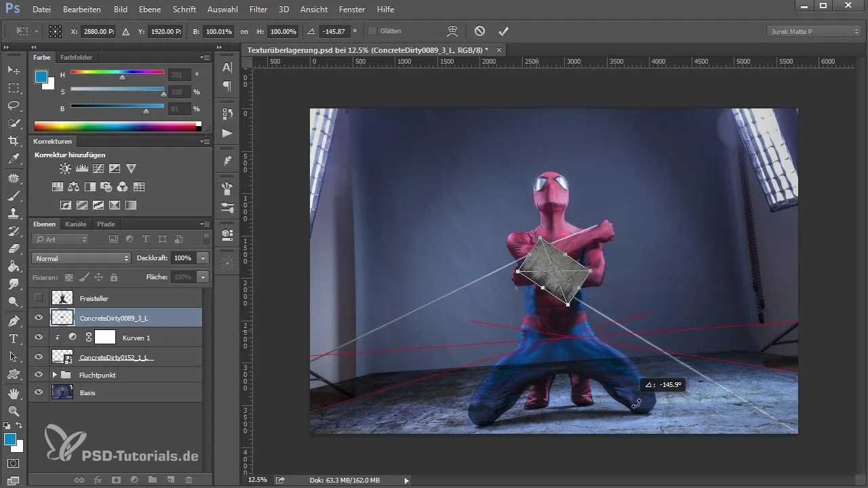Screen dimensions: 868x488
Task: Toggle lock transparent pixels
Action: click(x=68, y=277)
